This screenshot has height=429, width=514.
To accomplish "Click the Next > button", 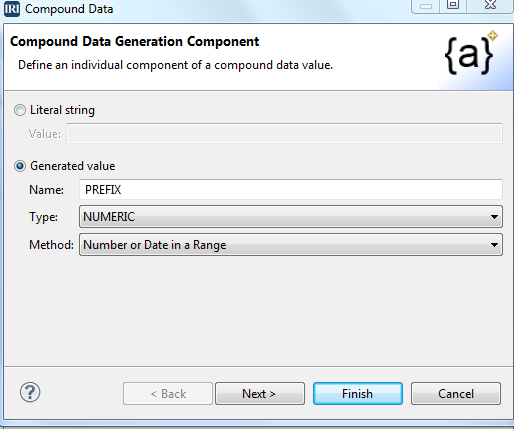I will (260, 394).
